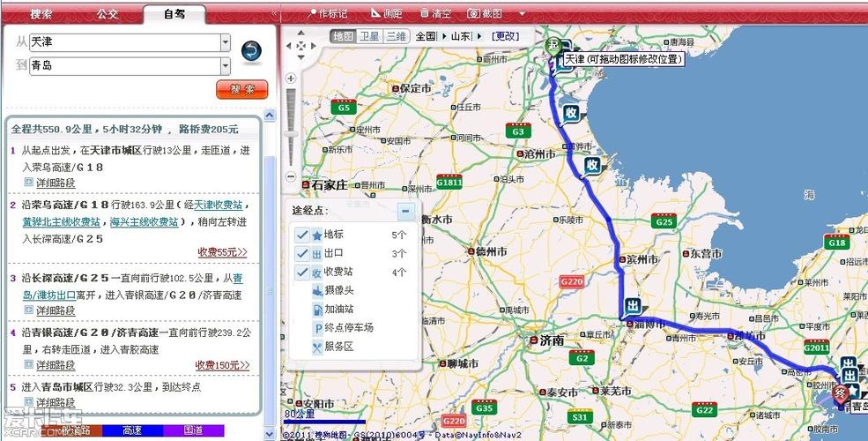Switch to the 自驾 tab
Viewport: 868px width, 441px height.
point(174,14)
